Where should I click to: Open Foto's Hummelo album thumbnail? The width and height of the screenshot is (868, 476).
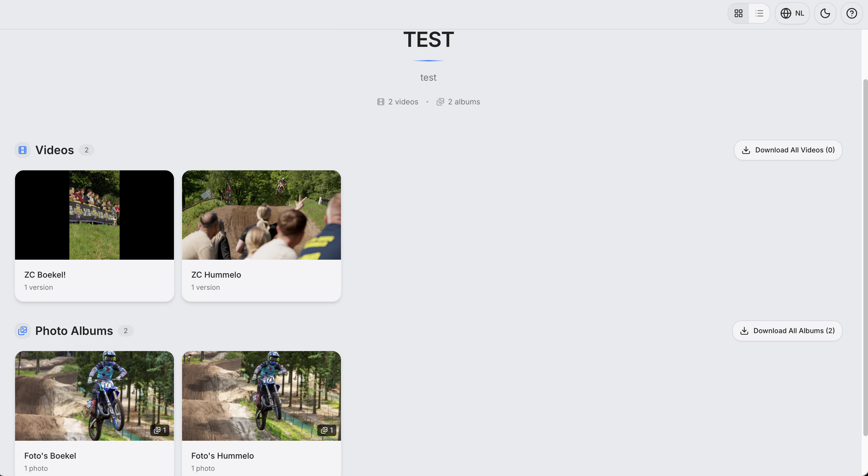pyautogui.click(x=261, y=396)
